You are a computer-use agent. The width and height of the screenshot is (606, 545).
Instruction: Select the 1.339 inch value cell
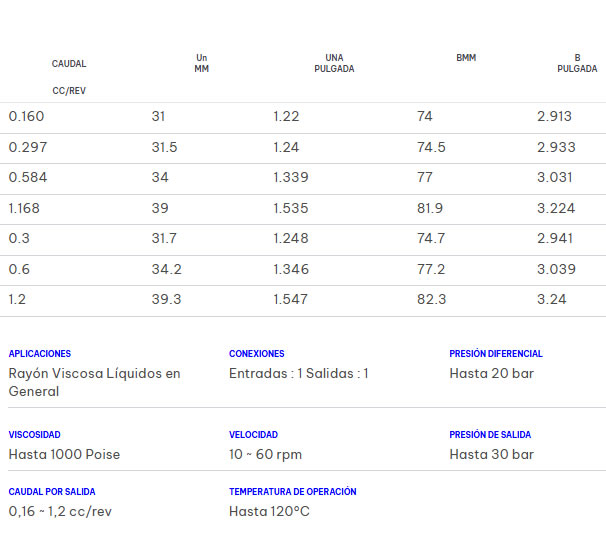click(291, 177)
